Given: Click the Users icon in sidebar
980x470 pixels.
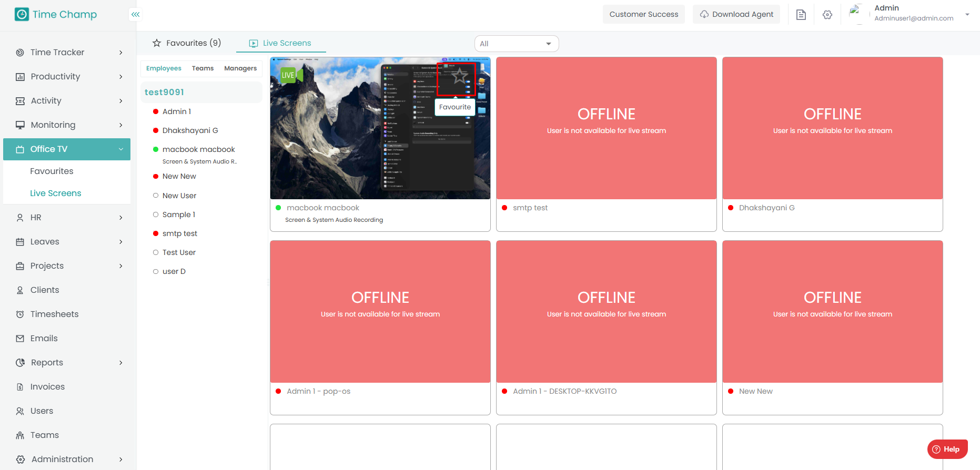Looking at the screenshot, I should click(x=20, y=411).
